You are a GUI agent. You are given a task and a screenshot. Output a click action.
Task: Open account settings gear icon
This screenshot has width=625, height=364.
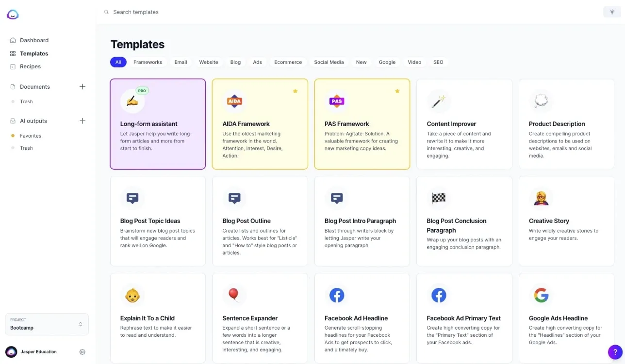(x=82, y=352)
